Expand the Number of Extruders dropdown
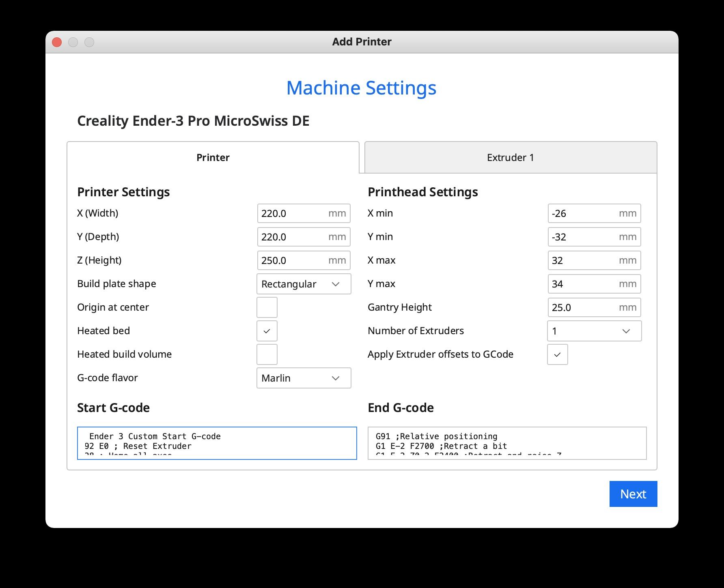This screenshot has width=724, height=588. [594, 331]
